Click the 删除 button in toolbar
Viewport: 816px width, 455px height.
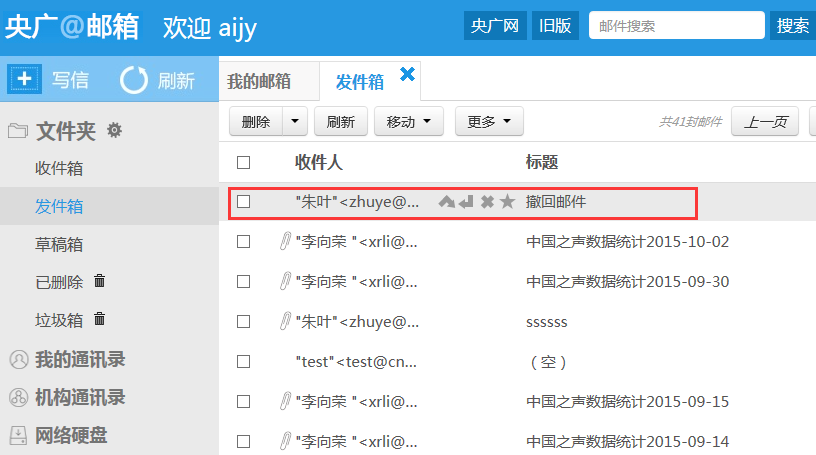click(256, 121)
